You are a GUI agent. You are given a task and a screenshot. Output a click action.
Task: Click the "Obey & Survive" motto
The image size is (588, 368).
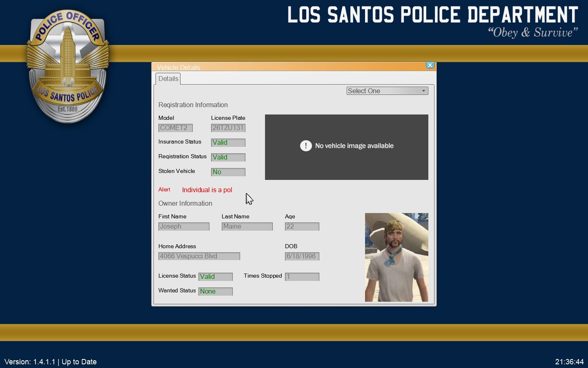[533, 33]
